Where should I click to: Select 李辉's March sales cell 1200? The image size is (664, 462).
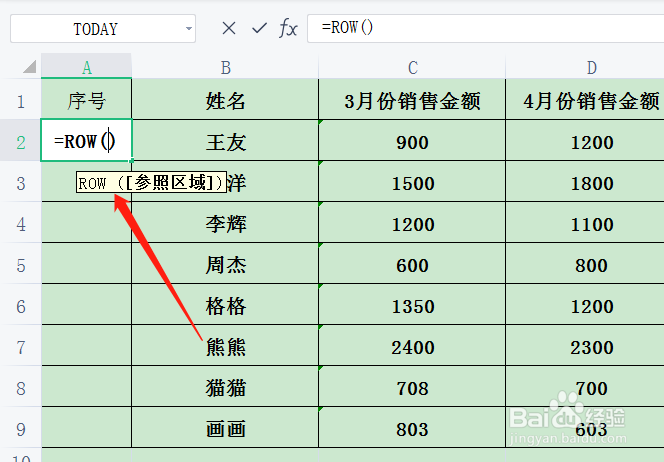pos(412,224)
